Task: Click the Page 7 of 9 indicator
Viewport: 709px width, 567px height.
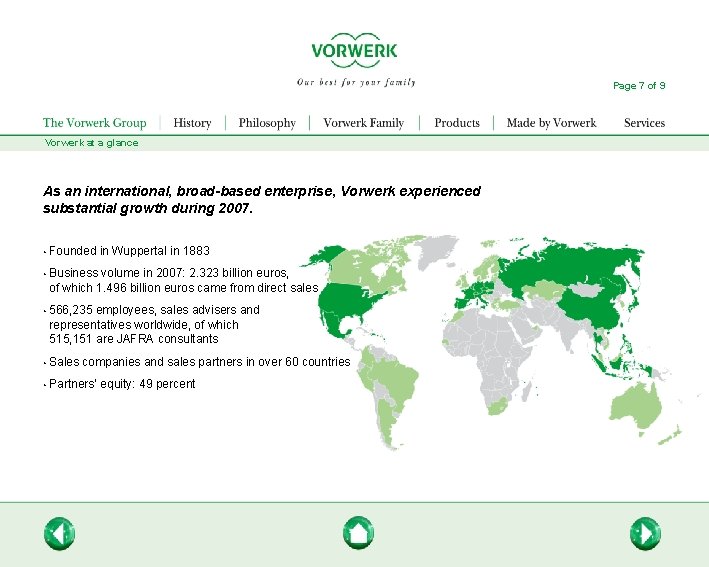Action: pos(639,85)
